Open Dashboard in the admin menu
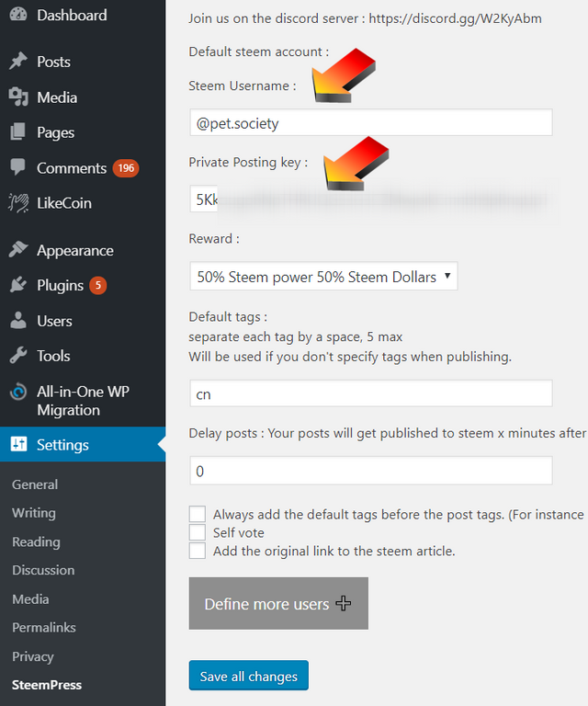This screenshot has height=706, width=588. (72, 16)
